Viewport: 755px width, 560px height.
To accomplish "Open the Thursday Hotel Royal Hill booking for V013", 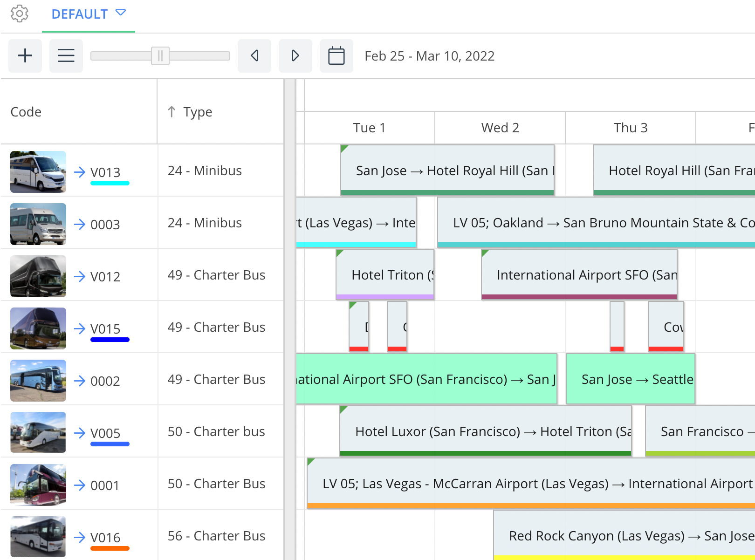I will 674,170.
